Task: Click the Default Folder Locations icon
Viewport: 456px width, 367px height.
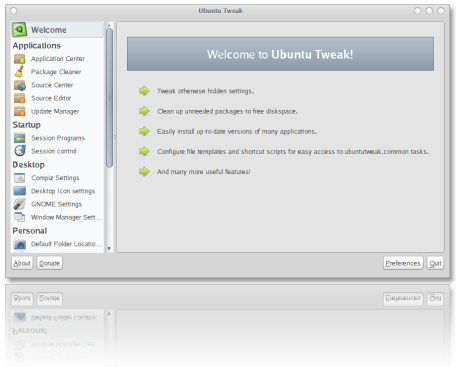Action: pos(20,244)
